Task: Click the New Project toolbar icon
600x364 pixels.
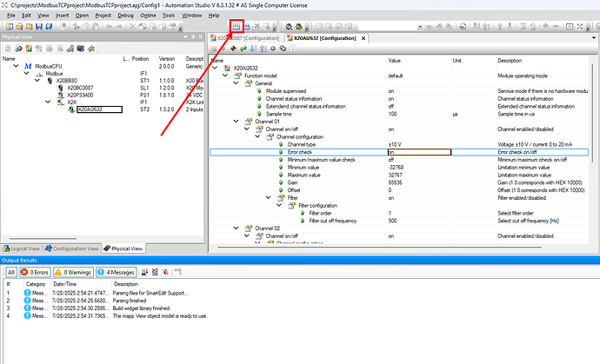Action: (x=10, y=26)
